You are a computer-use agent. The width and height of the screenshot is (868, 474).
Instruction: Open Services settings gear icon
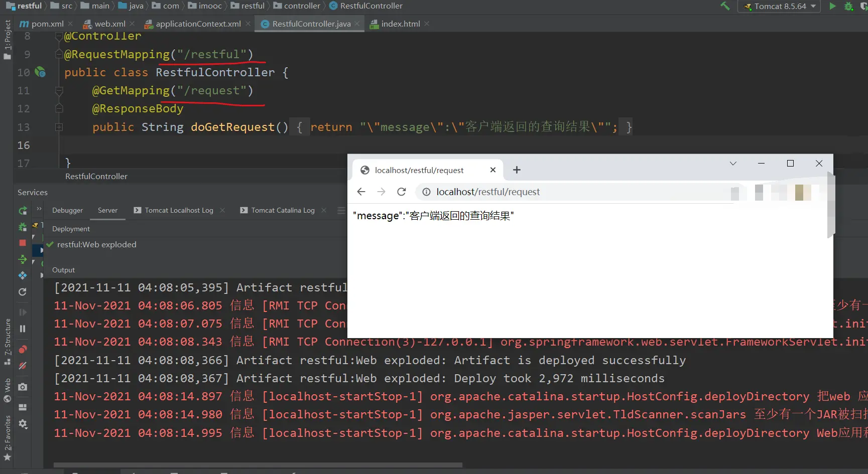click(x=23, y=424)
